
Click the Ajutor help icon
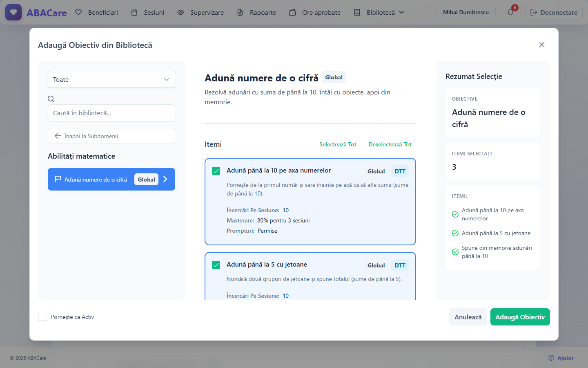pyautogui.click(x=551, y=358)
